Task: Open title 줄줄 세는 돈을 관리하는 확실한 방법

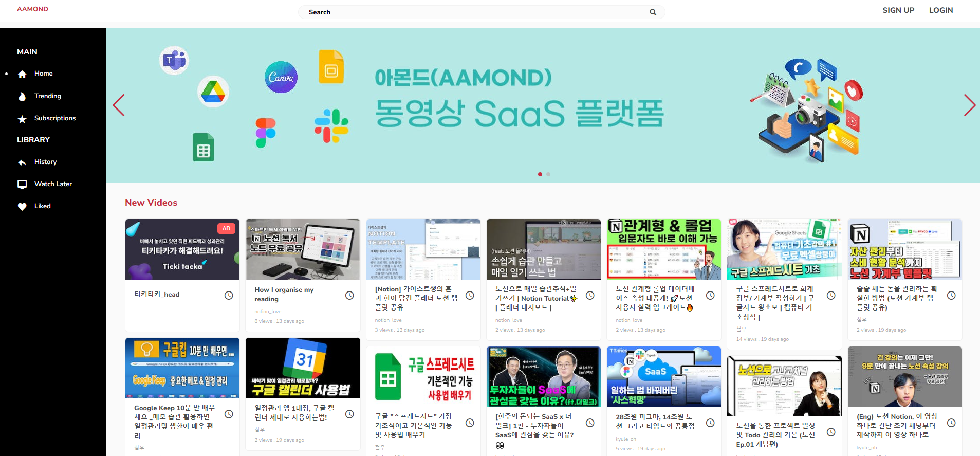Action: point(897,298)
